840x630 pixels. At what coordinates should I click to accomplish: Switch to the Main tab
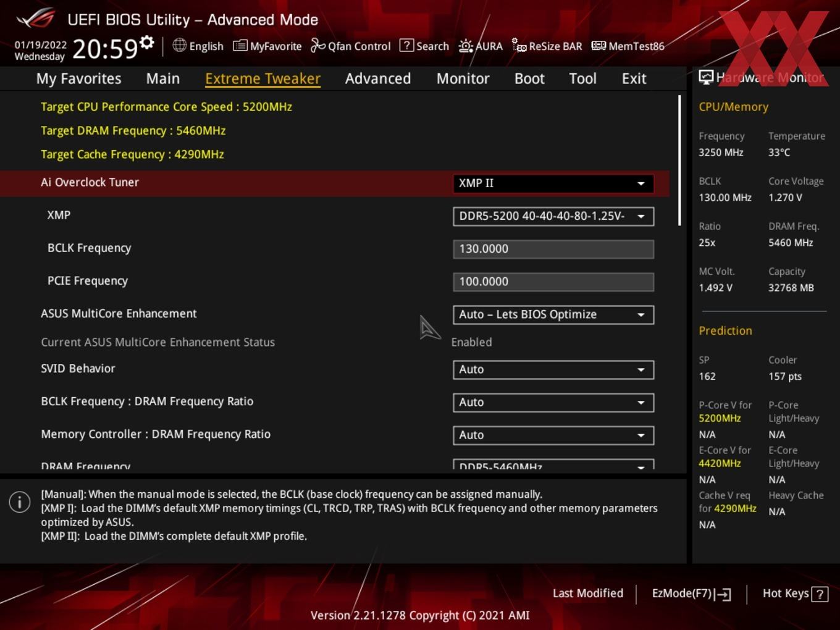(163, 78)
